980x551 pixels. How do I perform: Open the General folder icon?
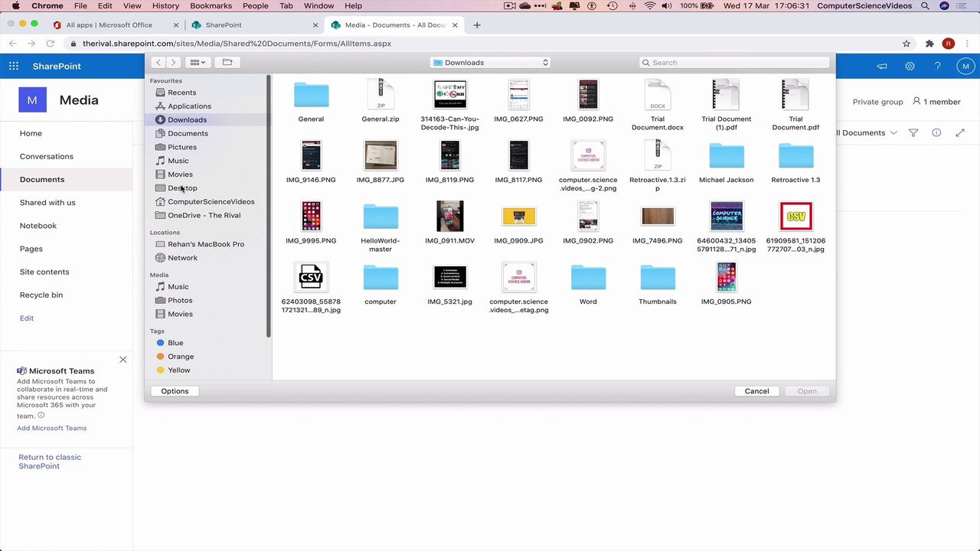click(x=311, y=95)
